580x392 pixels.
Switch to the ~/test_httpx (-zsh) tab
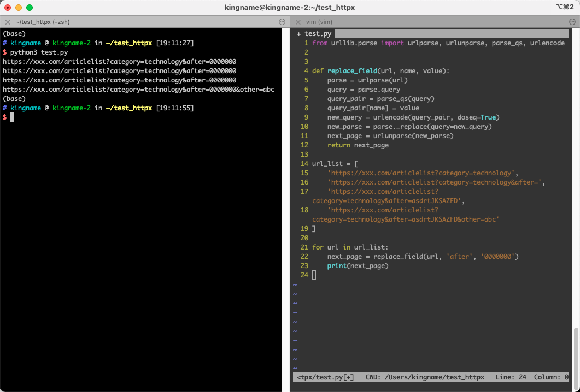point(43,22)
